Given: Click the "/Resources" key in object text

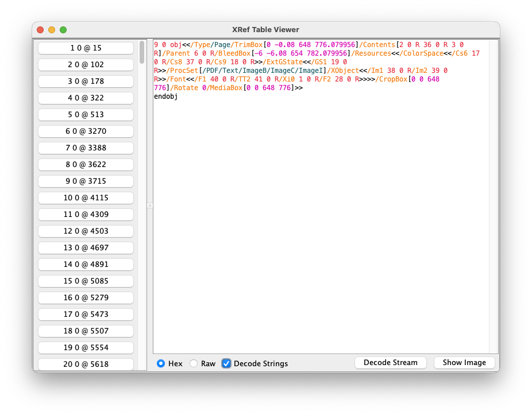Looking at the screenshot, I should 371,53.
